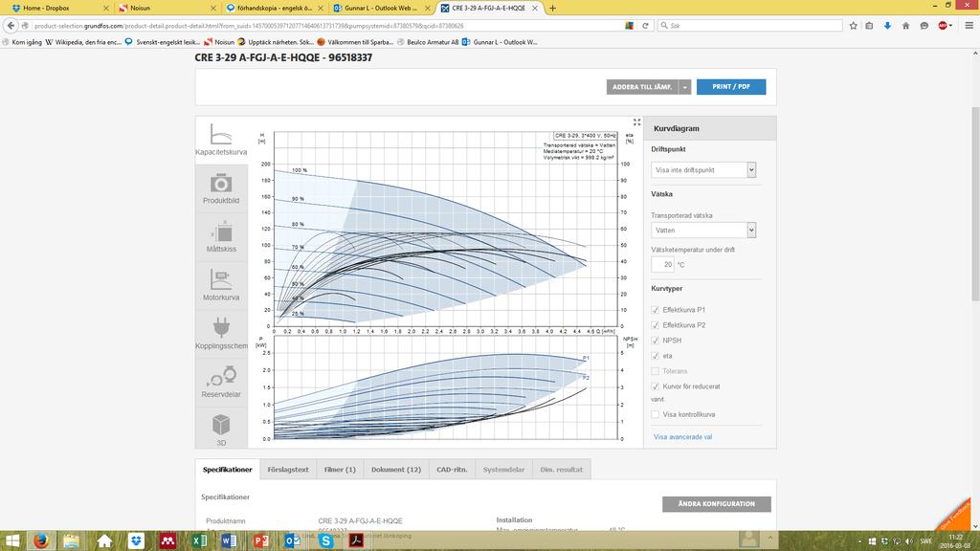Enable the Visa kontrollkurva checkbox
Viewport: 980px width, 551px height.
[655, 414]
